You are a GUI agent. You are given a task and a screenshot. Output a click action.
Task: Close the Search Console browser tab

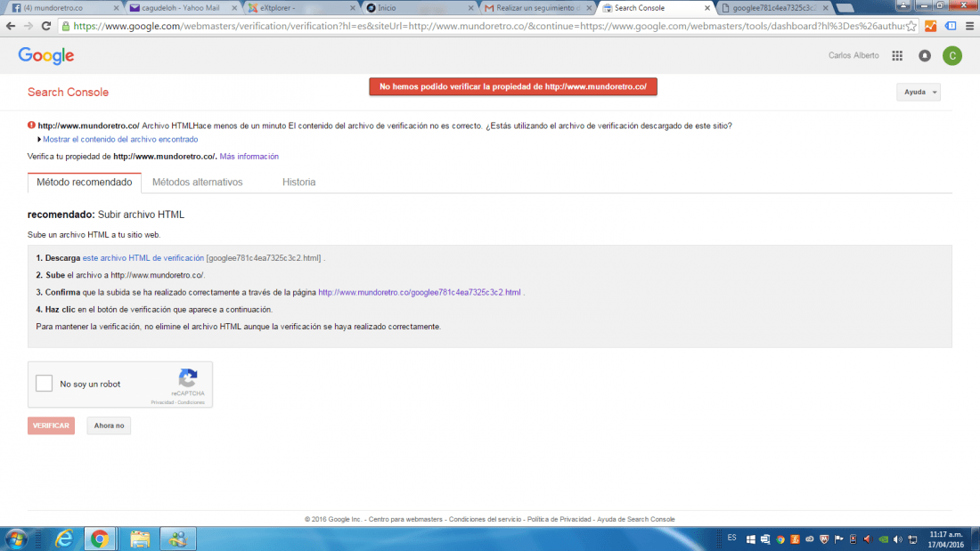tap(706, 8)
